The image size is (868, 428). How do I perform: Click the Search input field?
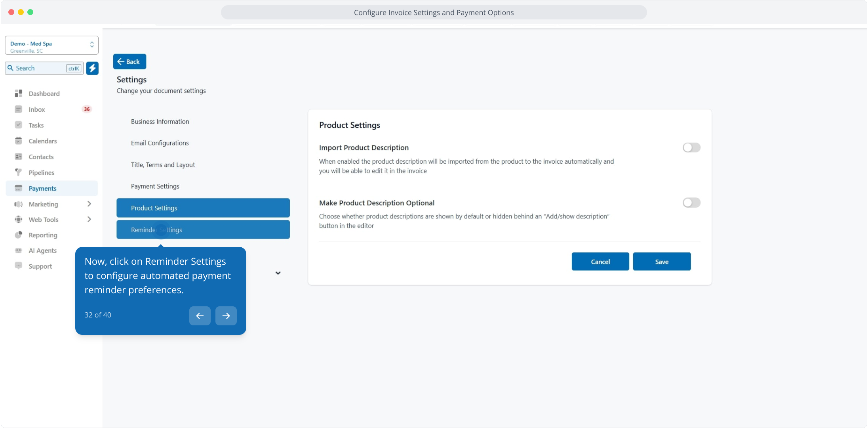40,68
